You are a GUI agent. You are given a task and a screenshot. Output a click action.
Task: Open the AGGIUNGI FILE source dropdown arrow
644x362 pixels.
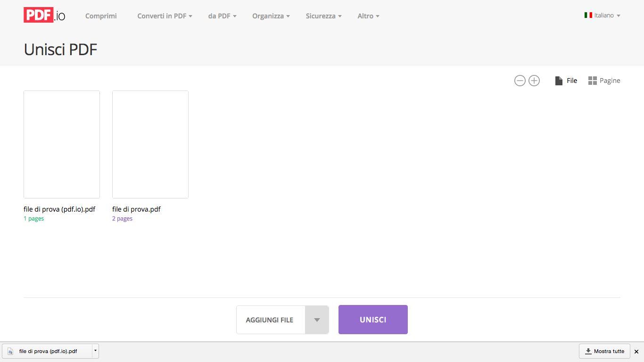tap(317, 320)
